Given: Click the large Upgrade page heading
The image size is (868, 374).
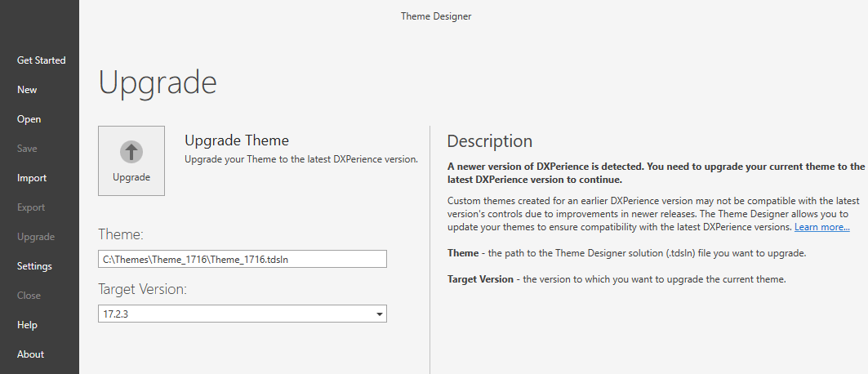Looking at the screenshot, I should tap(158, 83).
